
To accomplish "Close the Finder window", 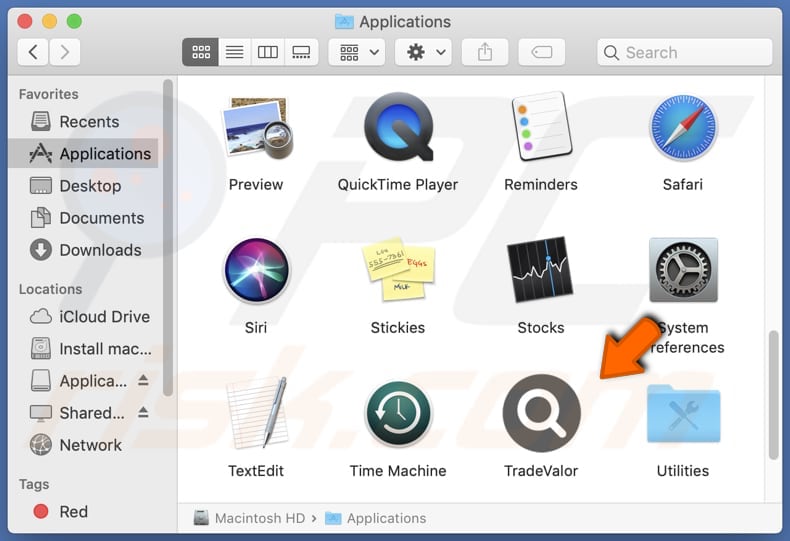I will (x=25, y=21).
